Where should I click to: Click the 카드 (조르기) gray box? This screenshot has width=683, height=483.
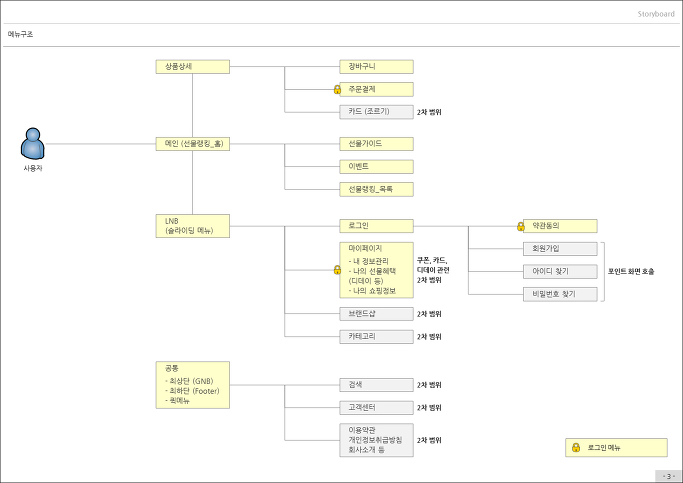coord(376,112)
